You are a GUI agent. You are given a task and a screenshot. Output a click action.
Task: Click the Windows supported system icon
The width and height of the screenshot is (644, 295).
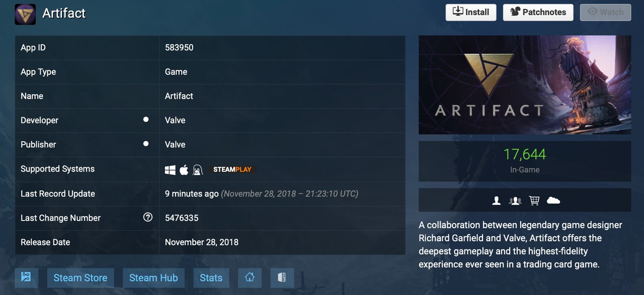170,170
